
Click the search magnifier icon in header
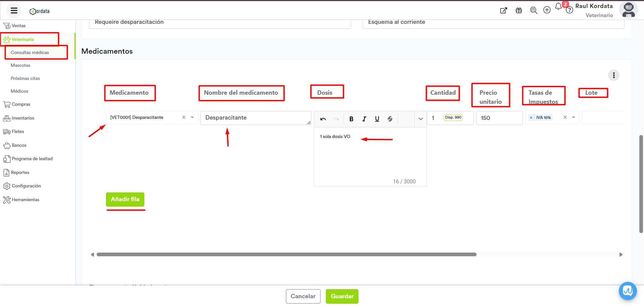[x=534, y=10]
